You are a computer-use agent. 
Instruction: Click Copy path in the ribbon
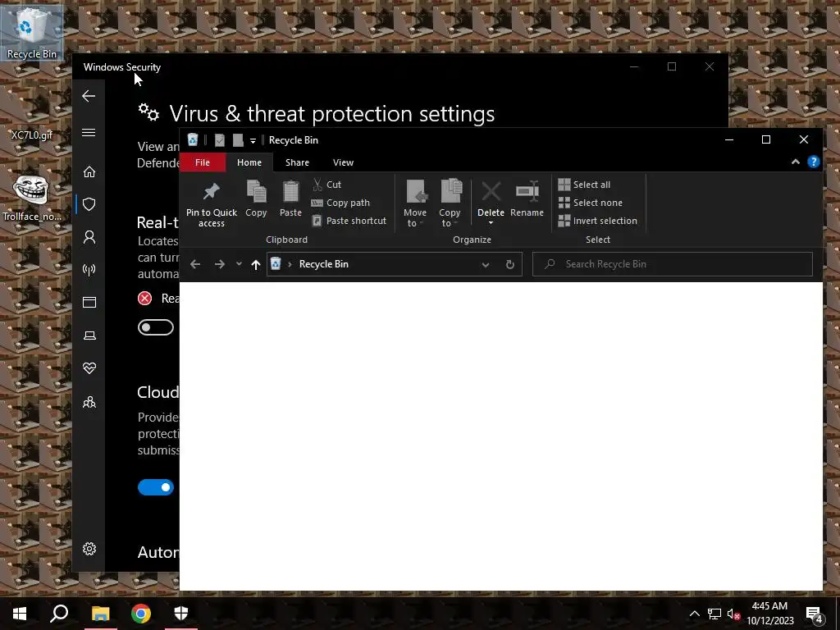coord(340,203)
